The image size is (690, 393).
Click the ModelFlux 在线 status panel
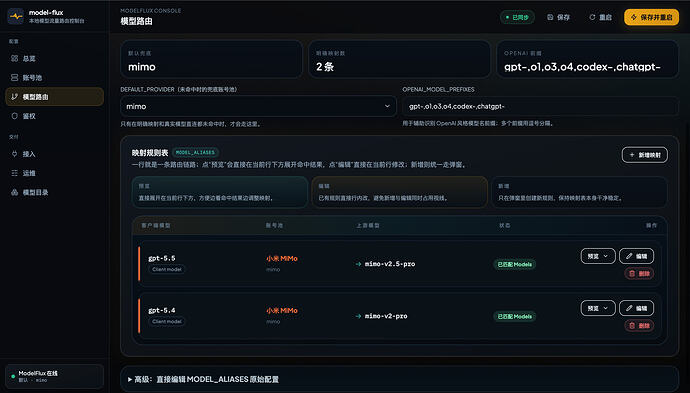pyautogui.click(x=55, y=376)
